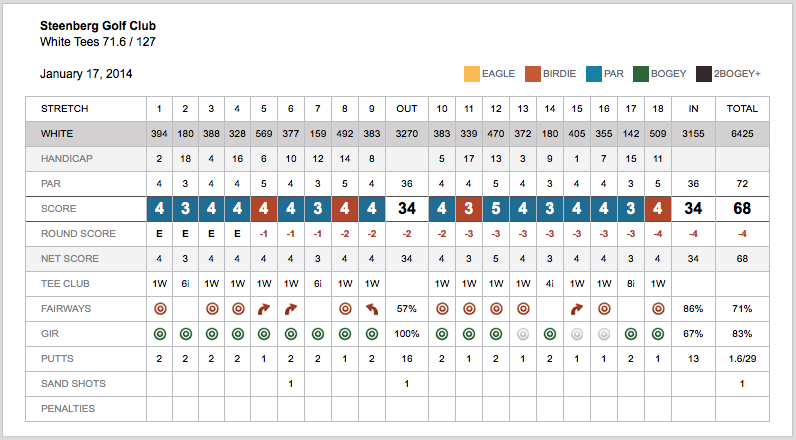
Task: Click the total score of 68
Action: pos(742,209)
